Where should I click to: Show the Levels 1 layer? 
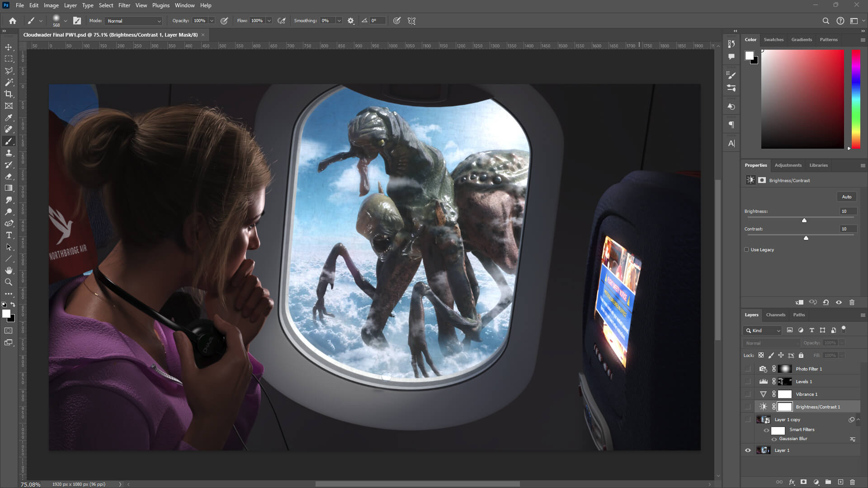click(748, 382)
